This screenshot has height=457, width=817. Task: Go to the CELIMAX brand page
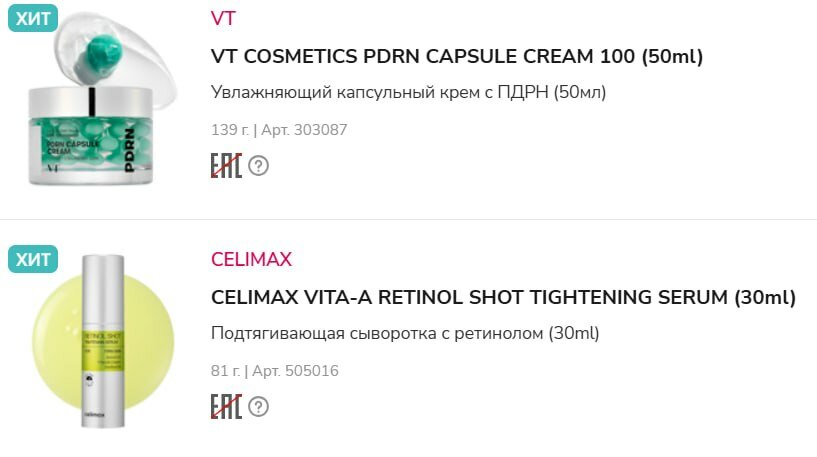[251, 260]
